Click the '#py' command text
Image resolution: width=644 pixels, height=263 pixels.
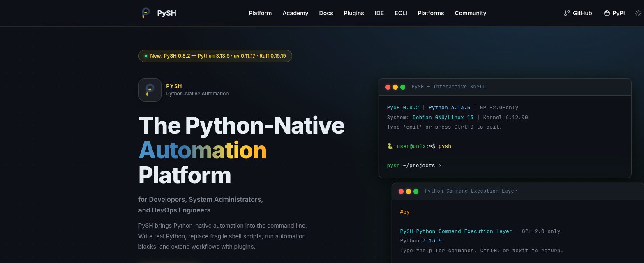click(405, 212)
